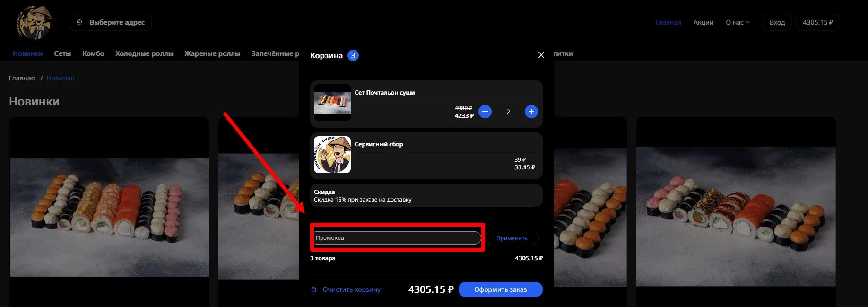Open the Акции menu item
Viewport: 868px width, 307px height.
(x=703, y=22)
